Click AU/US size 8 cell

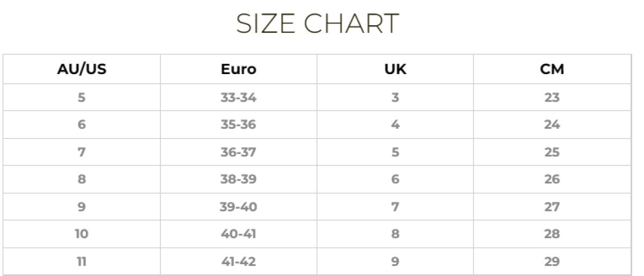click(x=82, y=179)
